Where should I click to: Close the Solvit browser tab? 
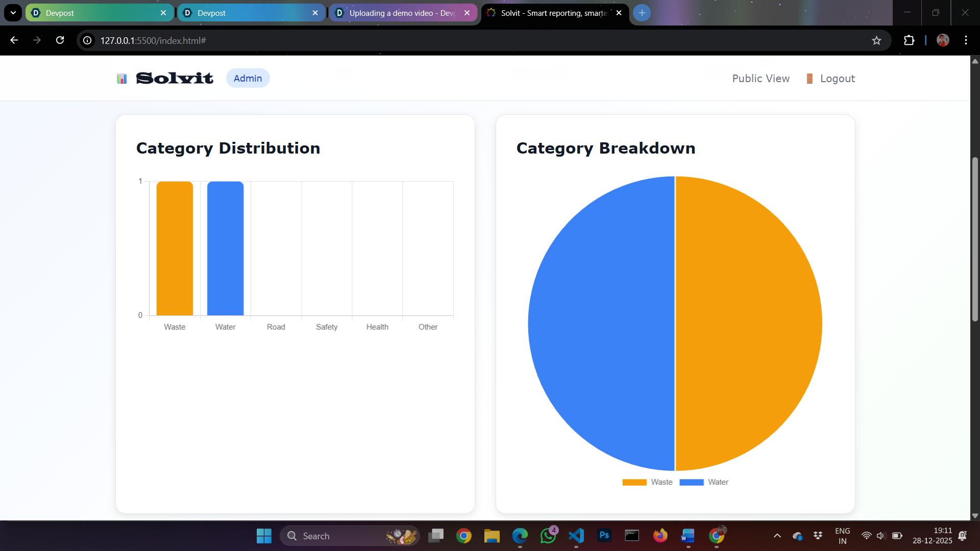pyautogui.click(x=619, y=13)
